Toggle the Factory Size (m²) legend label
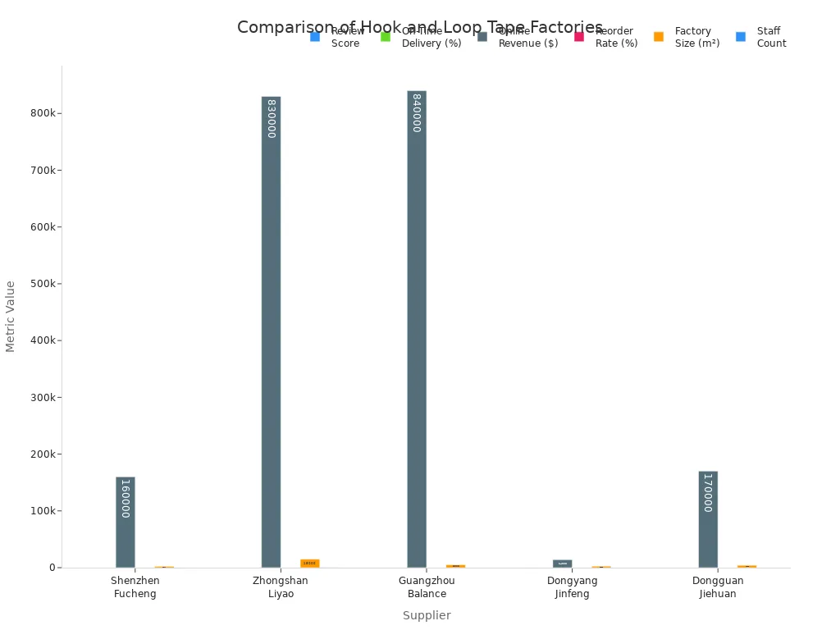Screen dimensions: 840x630 pyautogui.click(x=697, y=37)
